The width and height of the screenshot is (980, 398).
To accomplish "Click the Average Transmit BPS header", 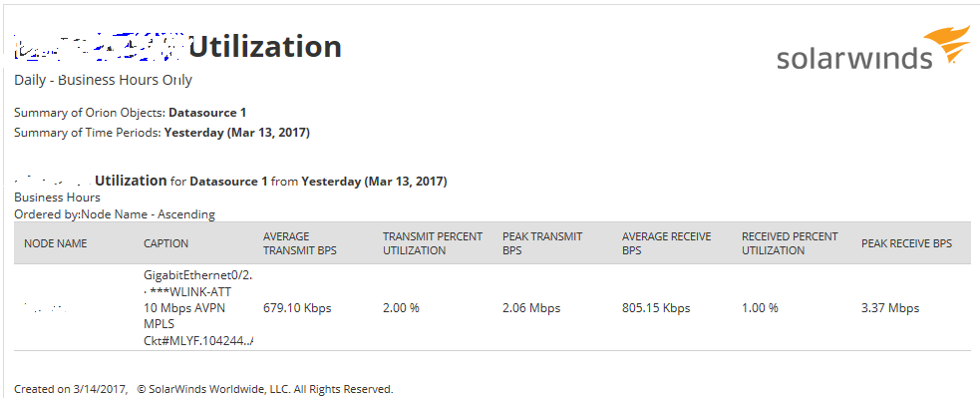I will (x=300, y=243).
